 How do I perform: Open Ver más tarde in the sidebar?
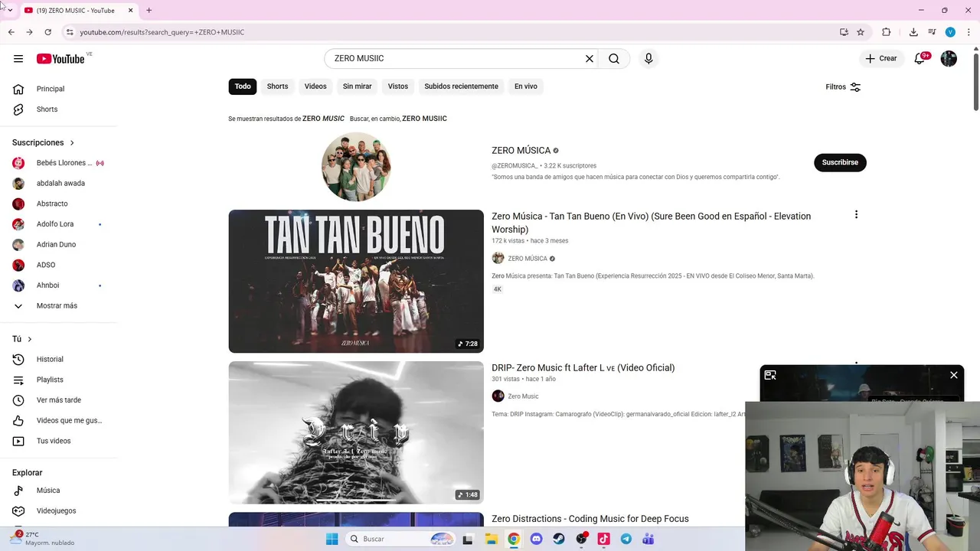pyautogui.click(x=59, y=400)
